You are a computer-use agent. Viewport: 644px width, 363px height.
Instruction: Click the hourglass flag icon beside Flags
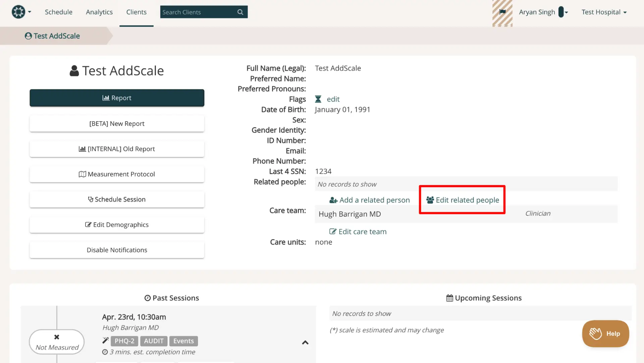click(x=318, y=99)
